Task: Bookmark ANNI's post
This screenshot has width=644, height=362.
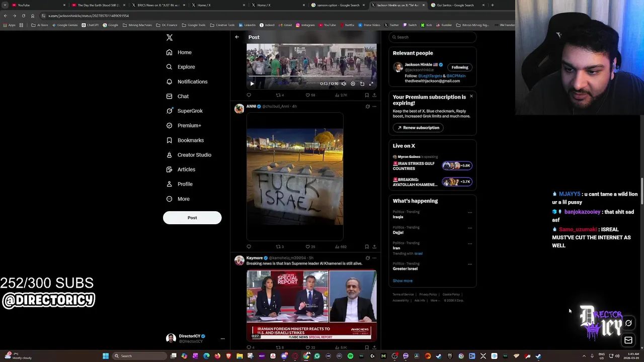Action: tap(367, 247)
